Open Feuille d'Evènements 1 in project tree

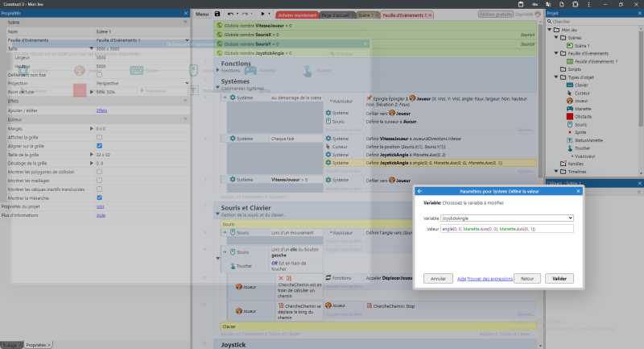click(x=596, y=61)
